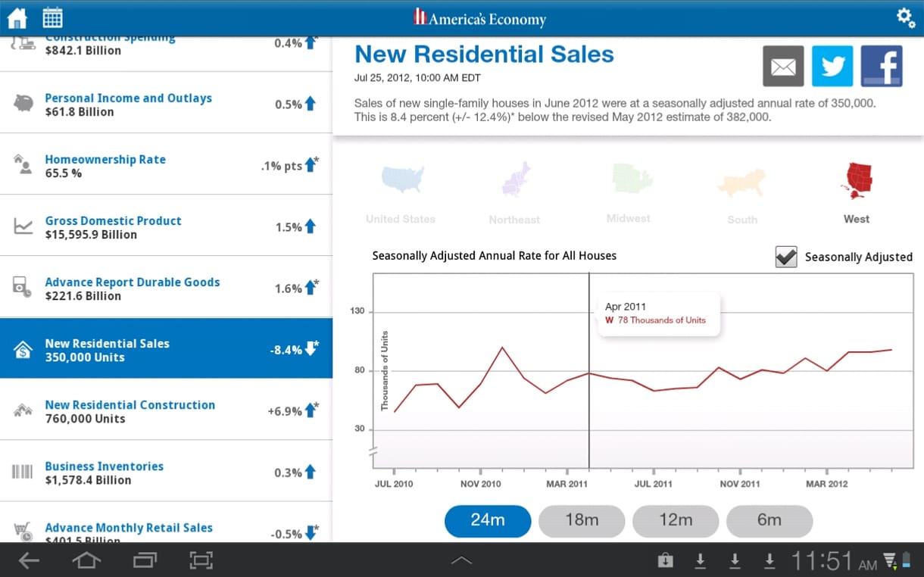Click the $1,578.4 Billion value

coord(88,480)
